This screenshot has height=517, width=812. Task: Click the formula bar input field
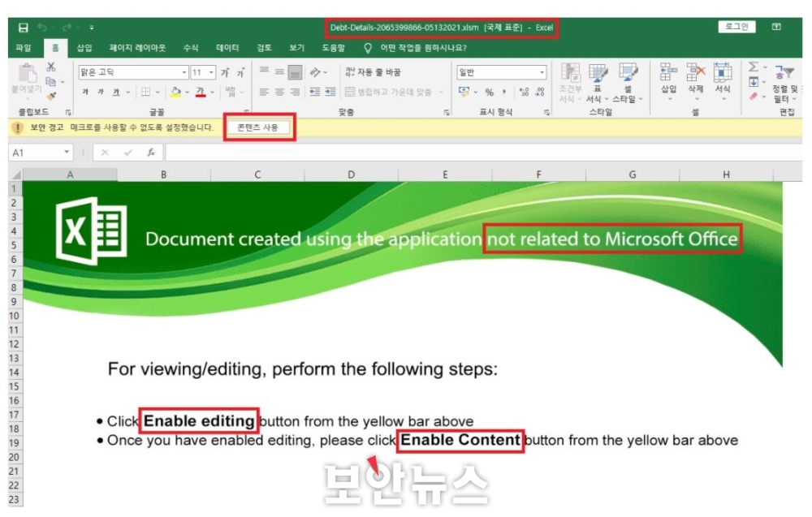click(x=484, y=152)
